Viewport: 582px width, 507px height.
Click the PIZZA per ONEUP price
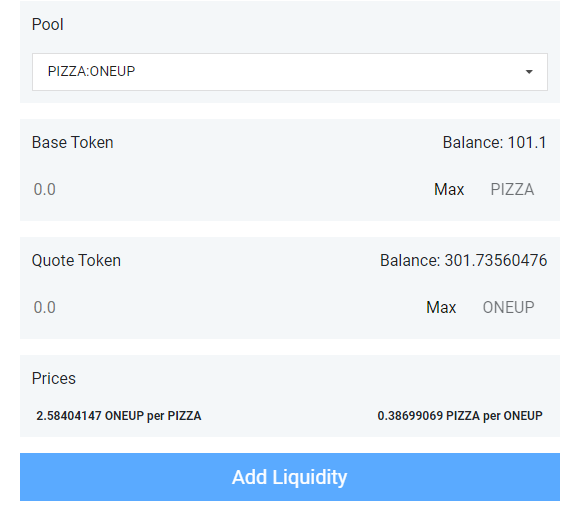coord(460,416)
